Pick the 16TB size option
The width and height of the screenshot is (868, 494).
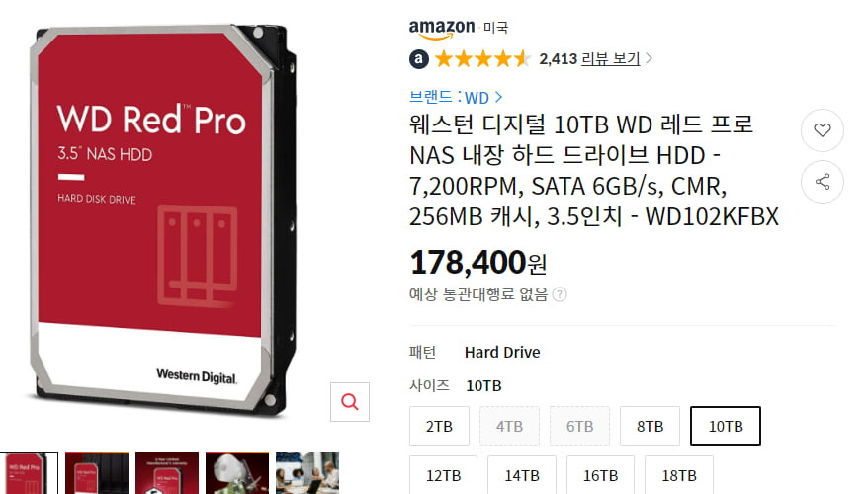coord(600,475)
